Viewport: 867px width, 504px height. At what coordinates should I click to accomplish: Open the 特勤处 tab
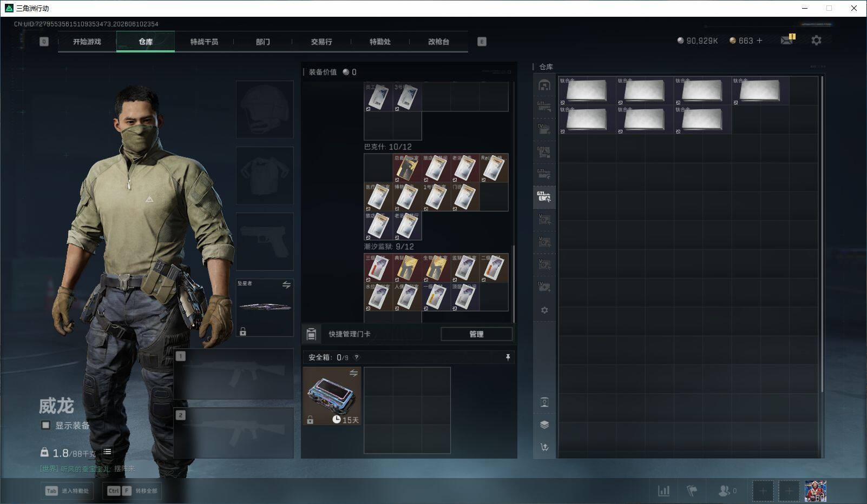[x=380, y=42]
